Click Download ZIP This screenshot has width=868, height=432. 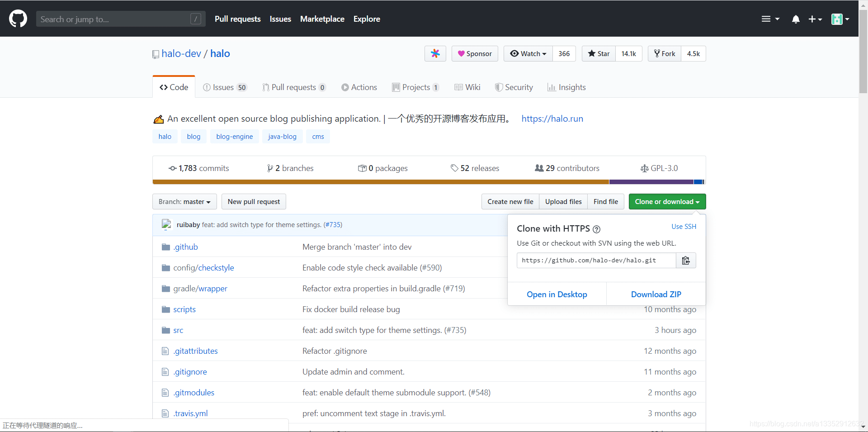[656, 294]
